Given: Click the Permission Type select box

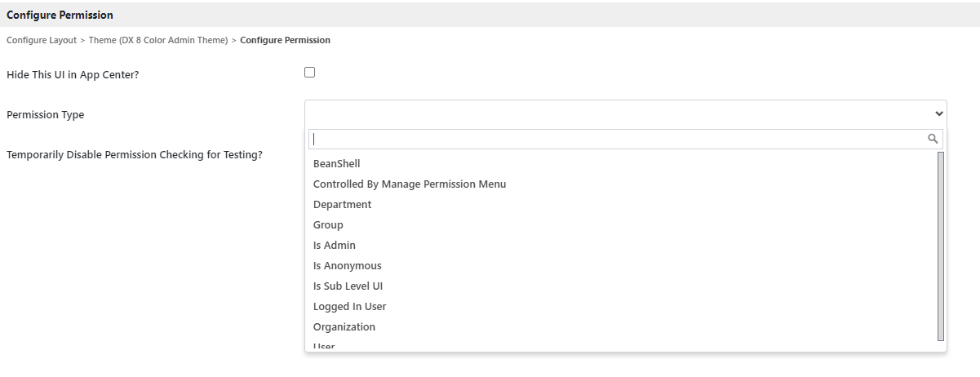Looking at the screenshot, I should (620, 113).
